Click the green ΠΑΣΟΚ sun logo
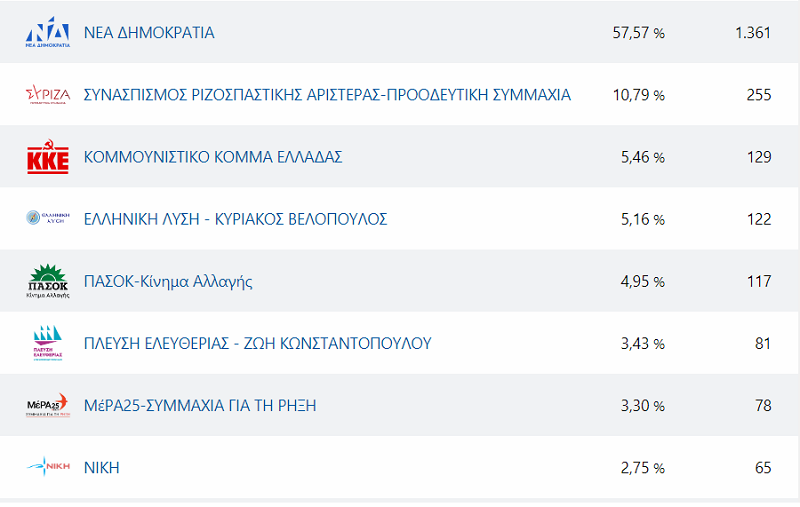800x507 pixels. coord(48,281)
